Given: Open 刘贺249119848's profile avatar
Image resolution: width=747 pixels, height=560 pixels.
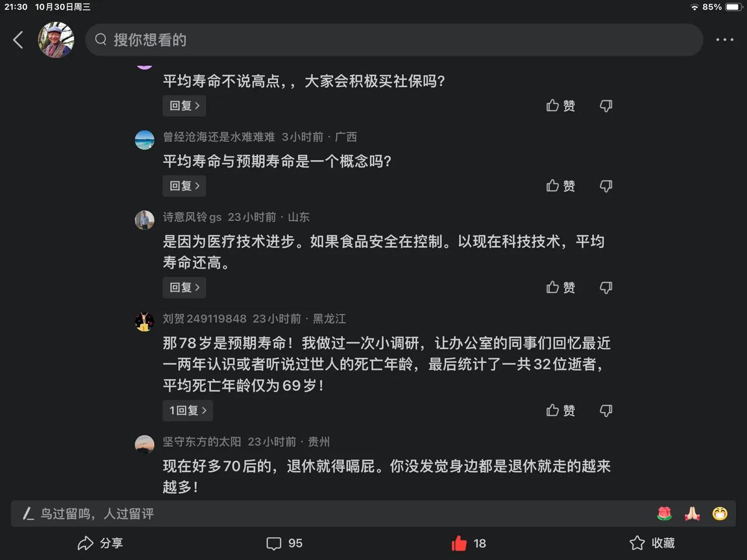Looking at the screenshot, I should (145, 321).
